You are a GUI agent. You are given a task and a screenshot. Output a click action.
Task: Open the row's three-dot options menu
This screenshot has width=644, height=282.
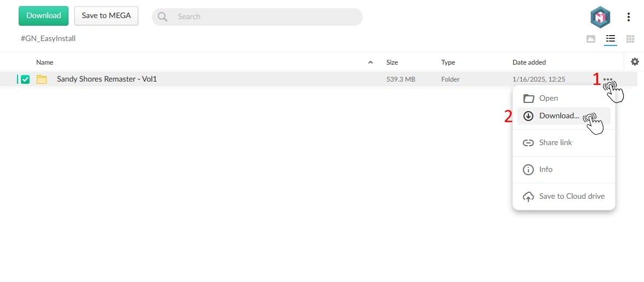point(607,79)
